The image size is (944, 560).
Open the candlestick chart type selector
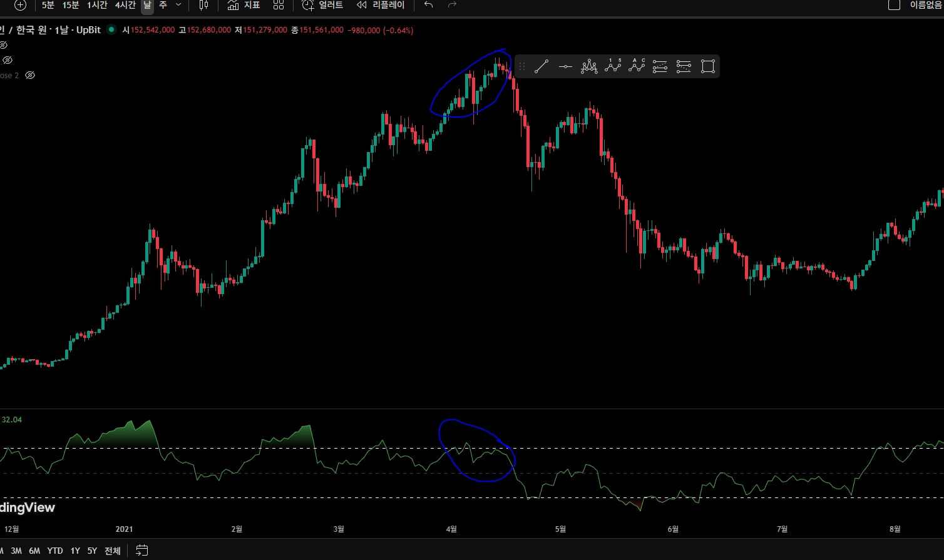203,5
